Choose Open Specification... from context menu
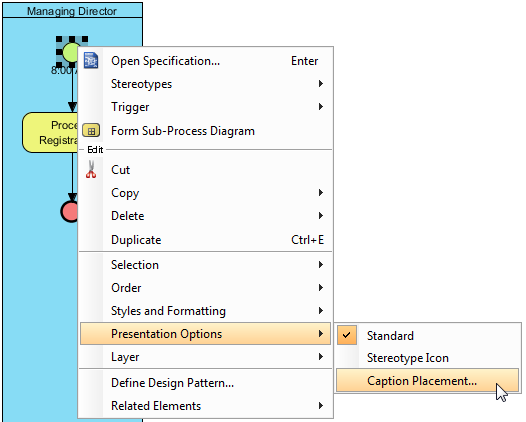The width and height of the screenshot is (526, 422). point(205,61)
